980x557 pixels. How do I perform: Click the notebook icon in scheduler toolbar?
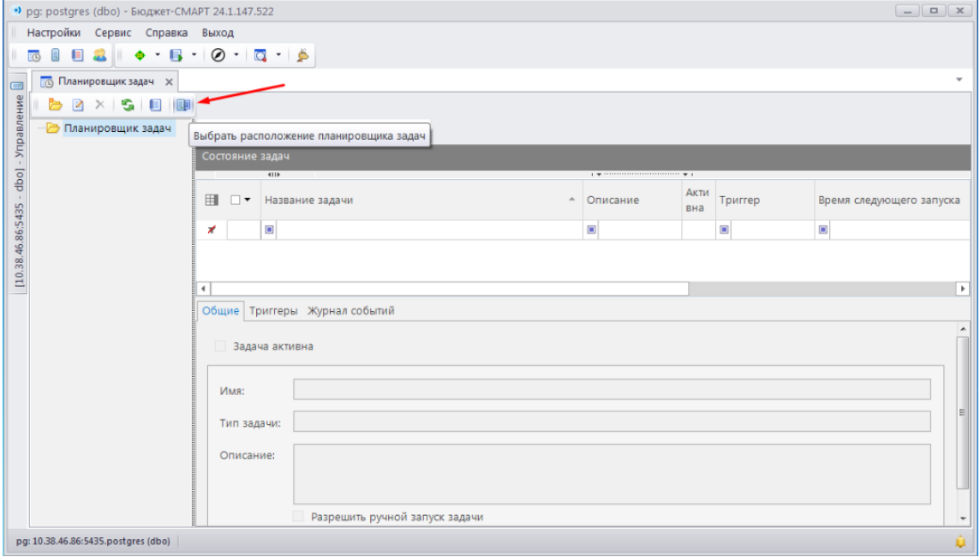(156, 105)
